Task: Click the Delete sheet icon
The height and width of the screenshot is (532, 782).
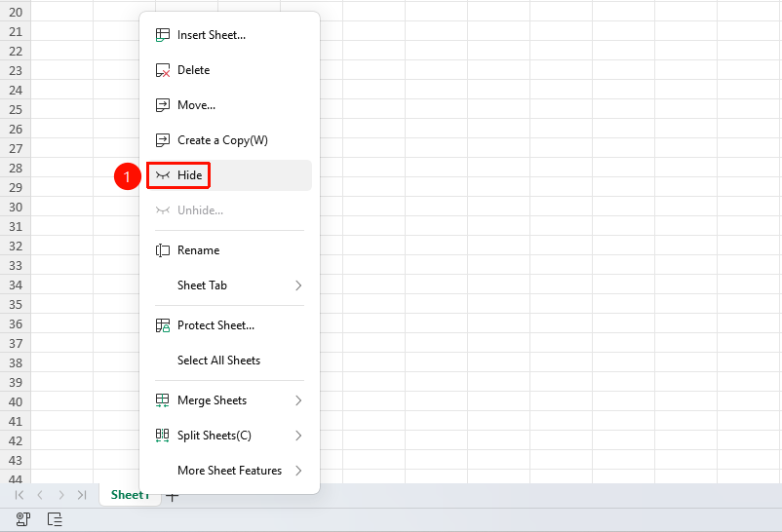Action: (163, 70)
